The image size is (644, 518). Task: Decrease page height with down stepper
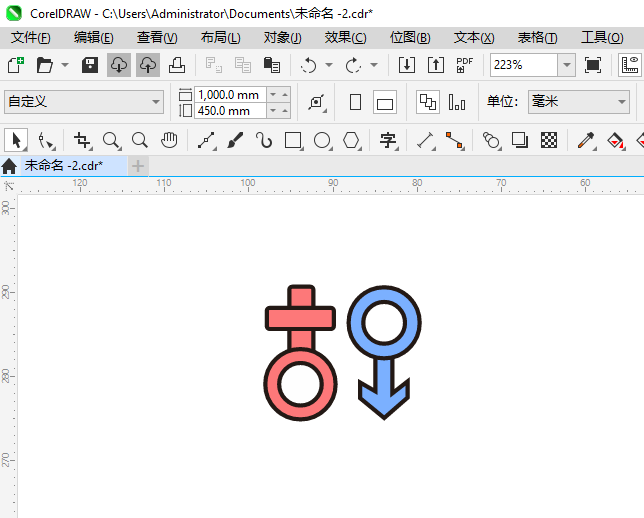tap(273, 111)
